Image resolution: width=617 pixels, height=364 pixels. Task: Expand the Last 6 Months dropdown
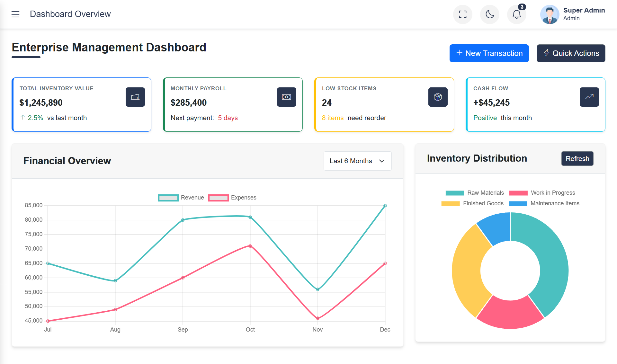tap(357, 161)
